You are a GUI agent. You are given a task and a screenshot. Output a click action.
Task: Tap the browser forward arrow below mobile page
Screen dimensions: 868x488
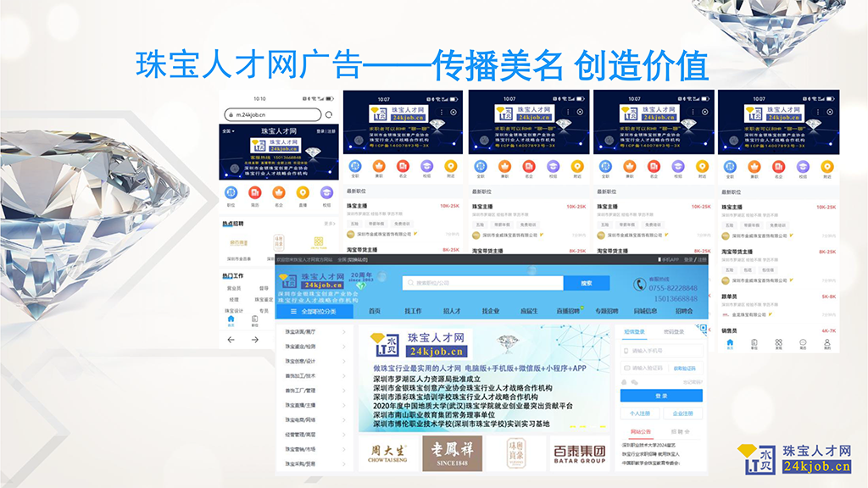pos(255,340)
